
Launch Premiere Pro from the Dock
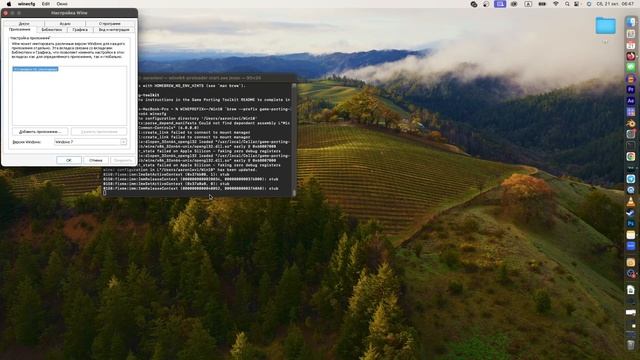pos(631,89)
